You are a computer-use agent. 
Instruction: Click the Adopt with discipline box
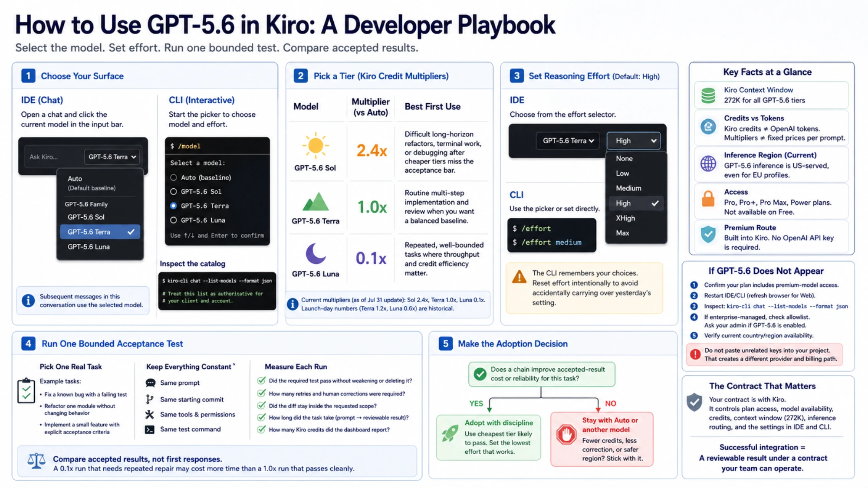(489, 437)
